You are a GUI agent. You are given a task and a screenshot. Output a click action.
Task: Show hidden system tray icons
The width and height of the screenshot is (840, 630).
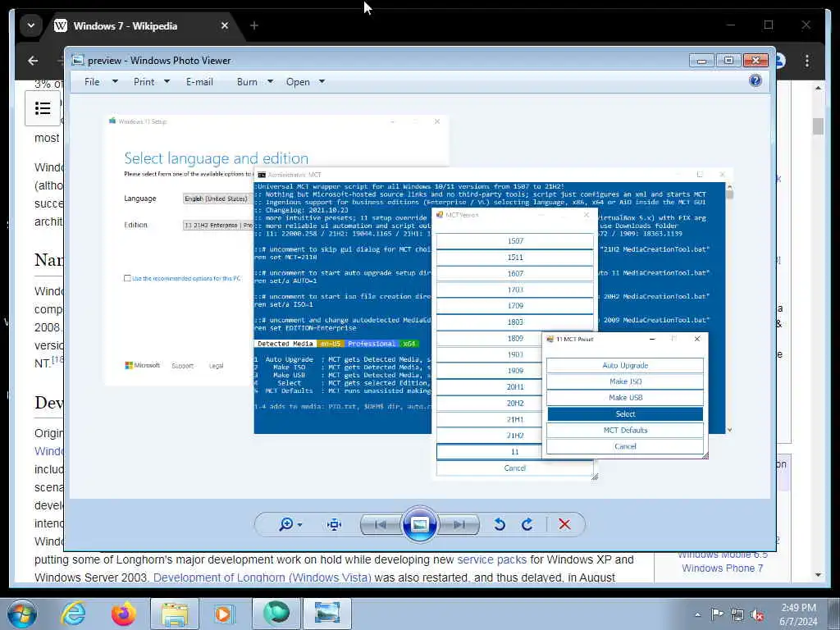(x=697, y=614)
